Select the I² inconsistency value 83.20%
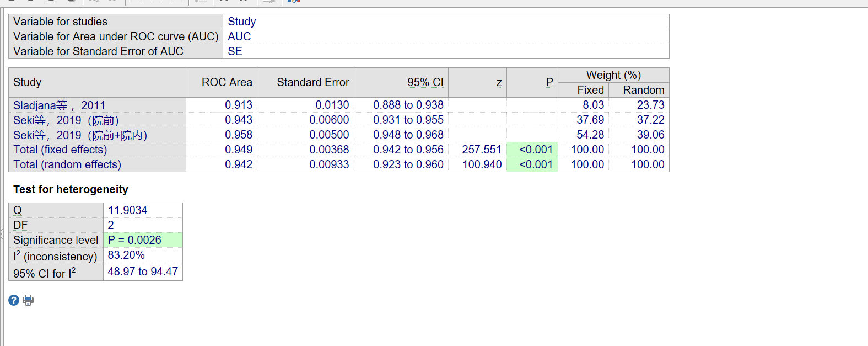 (x=126, y=255)
